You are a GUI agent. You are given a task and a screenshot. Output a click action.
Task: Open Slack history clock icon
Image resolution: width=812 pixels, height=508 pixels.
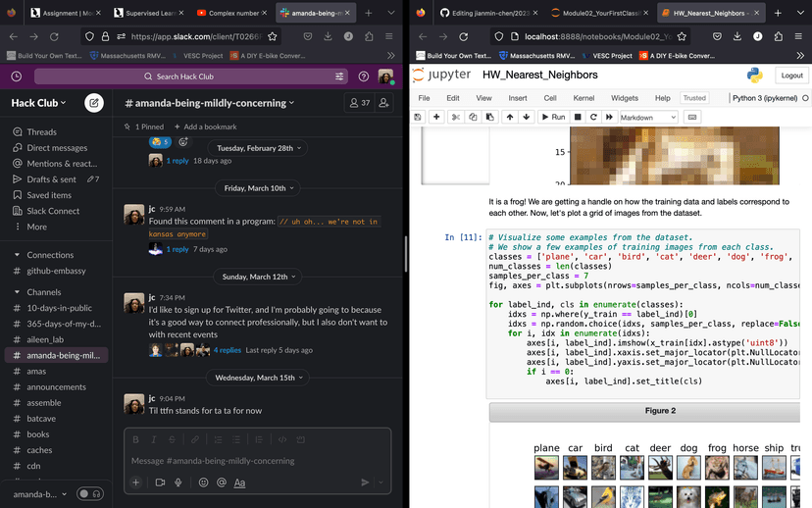point(17,76)
